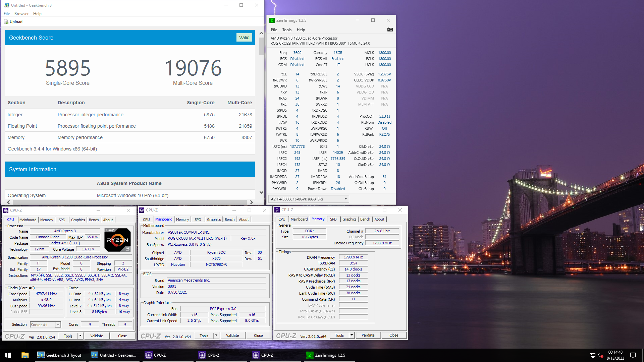Click the DRAM Frequency value 1798.9 MHz
Screen dimensions: 644x362
point(353,257)
